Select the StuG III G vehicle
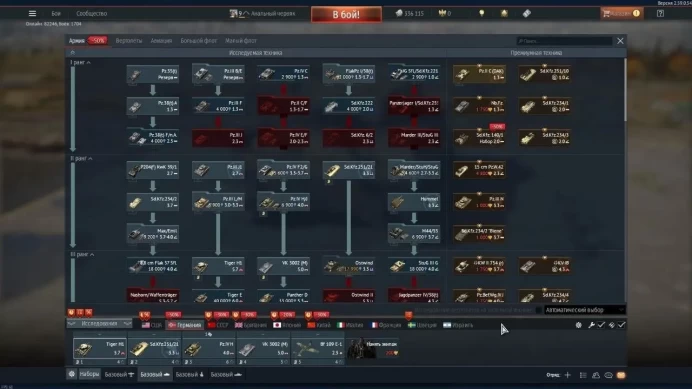The height and width of the screenshot is (389, 692). 414,266
